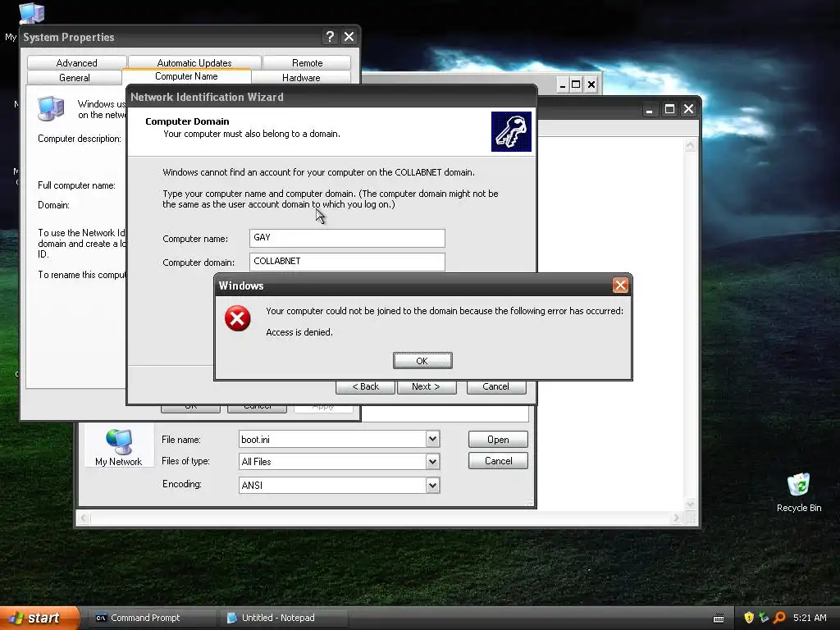Click the keys icon in Network Identification Wizard
Viewport: 840px width, 630px height.
(511, 132)
